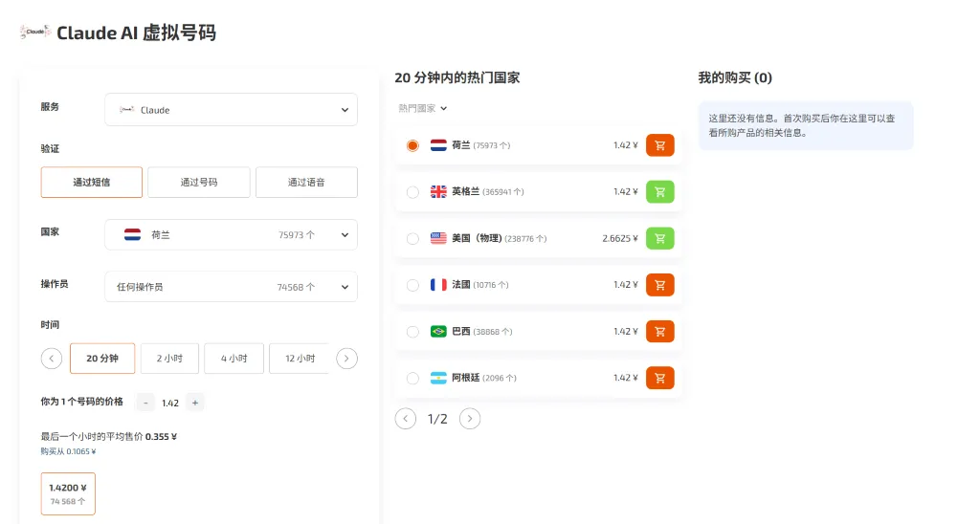Image resolution: width=980 pixels, height=524 pixels.
Task: Choose verification 通过号码
Action: tap(199, 183)
